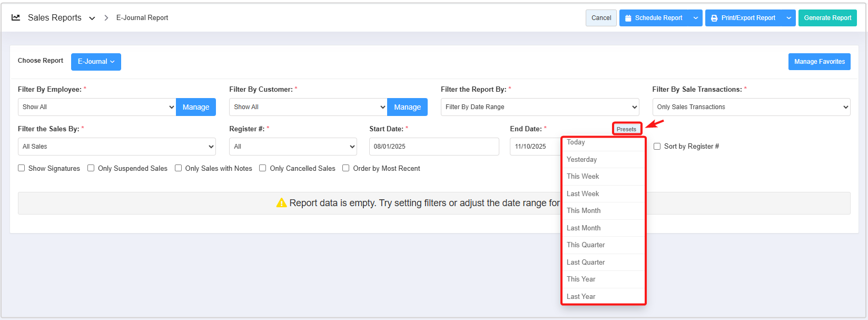The image size is (868, 320).
Task: Expand the Schedule Report split arrow
Action: click(x=696, y=18)
